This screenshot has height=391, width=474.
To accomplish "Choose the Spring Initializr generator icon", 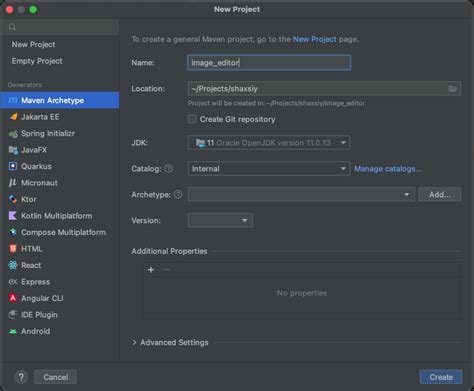I will point(13,134).
